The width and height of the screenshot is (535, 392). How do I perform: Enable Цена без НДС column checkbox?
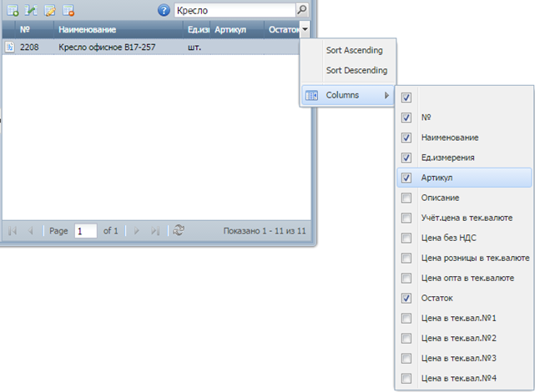[x=406, y=238]
